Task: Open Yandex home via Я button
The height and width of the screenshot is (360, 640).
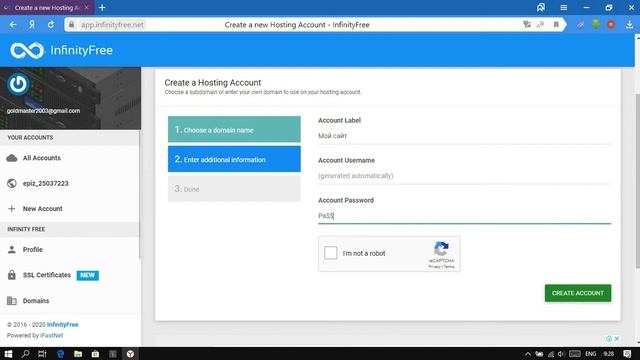Action: click(32, 24)
